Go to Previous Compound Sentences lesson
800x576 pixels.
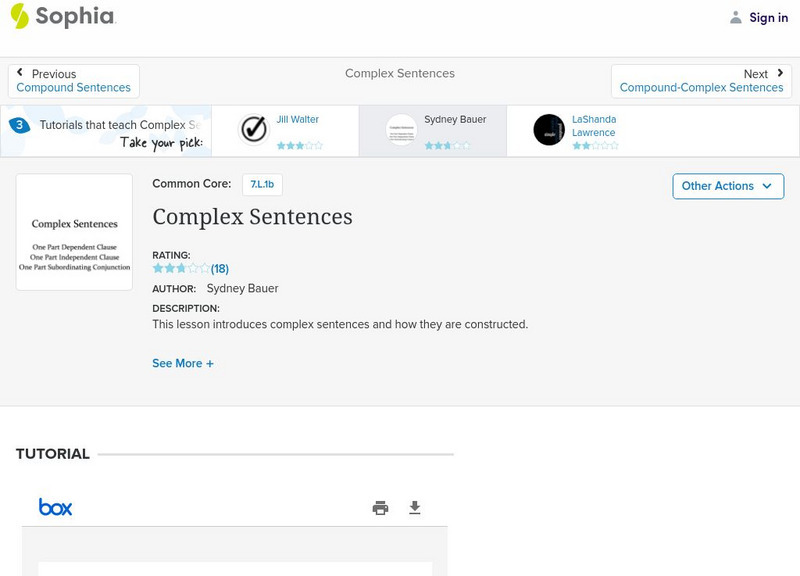[74, 81]
